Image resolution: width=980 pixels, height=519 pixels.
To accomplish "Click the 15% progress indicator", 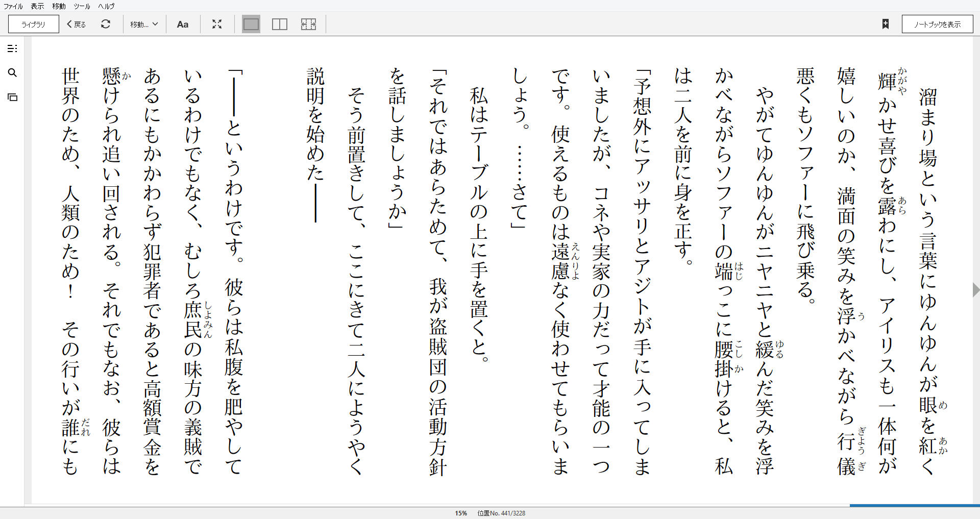I will tap(461, 513).
